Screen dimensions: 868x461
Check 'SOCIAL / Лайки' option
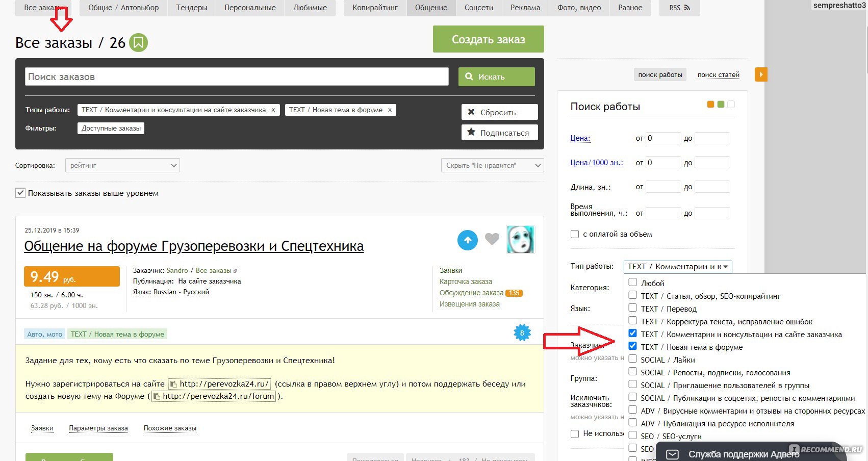[x=633, y=358]
